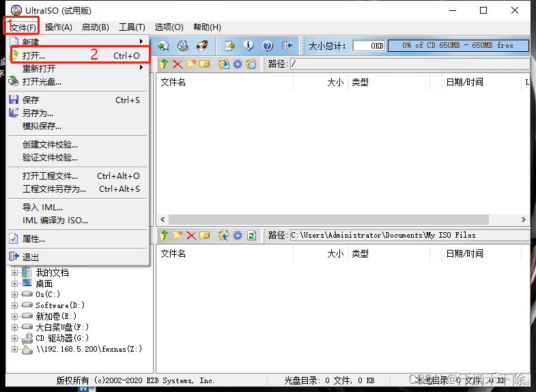Open the 重新打开 submenu
536x392 pixels.
78,68
